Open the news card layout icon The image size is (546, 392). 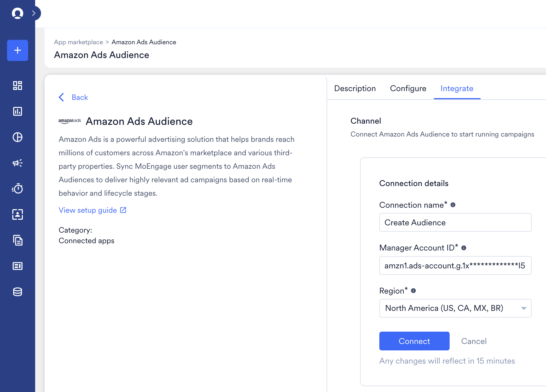pos(18,266)
